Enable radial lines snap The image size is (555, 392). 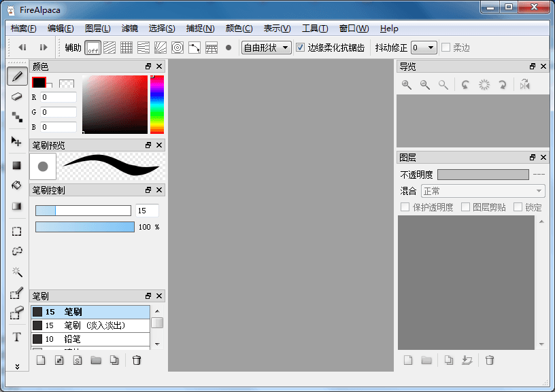point(161,48)
